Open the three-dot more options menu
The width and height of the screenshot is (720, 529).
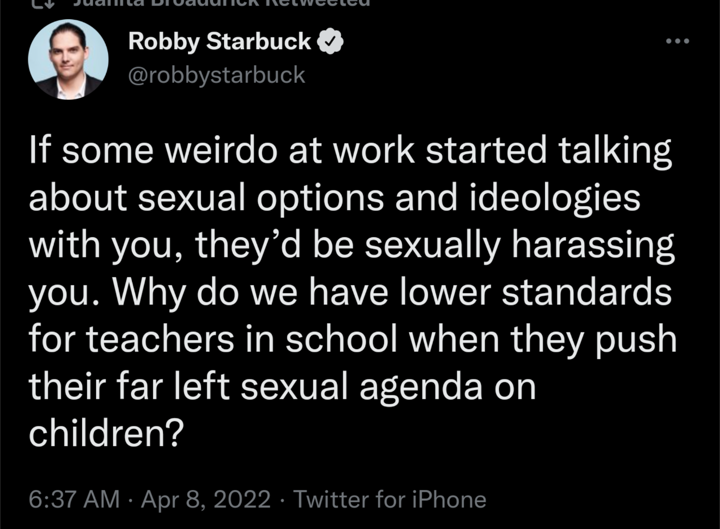[x=677, y=41]
